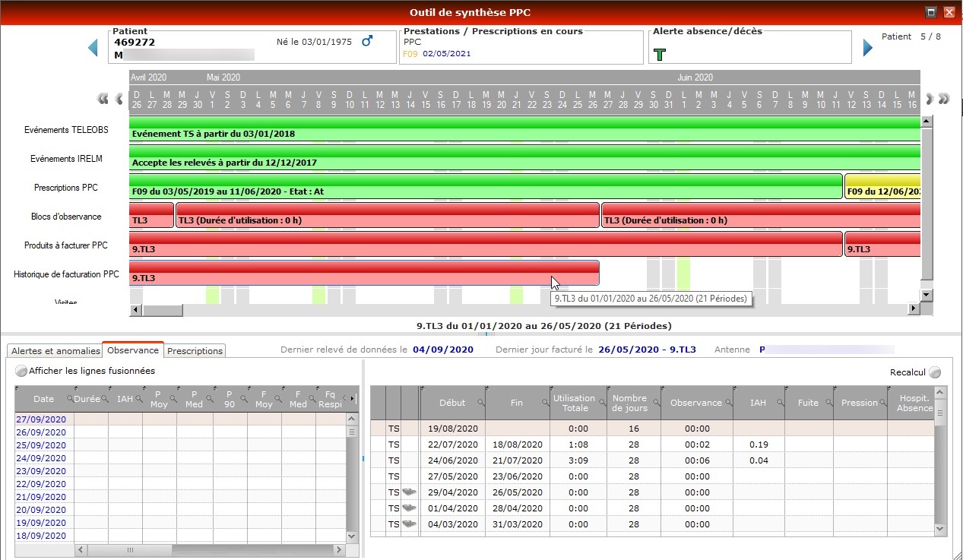Step timeline forward with single-right chevron
This screenshot has height=560, width=963.
[x=929, y=99]
